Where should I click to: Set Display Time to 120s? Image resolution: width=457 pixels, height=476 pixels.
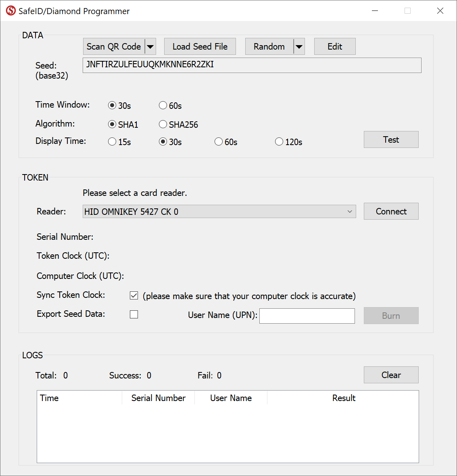click(279, 142)
